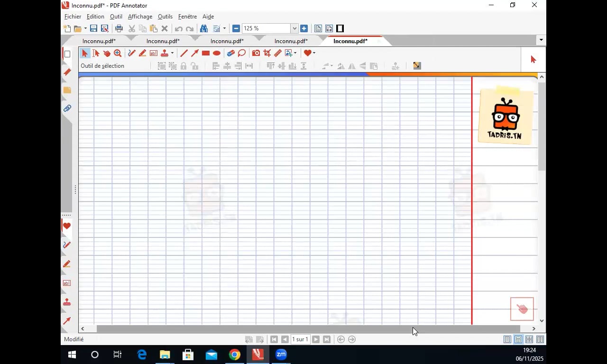Image resolution: width=607 pixels, height=364 pixels.
Task: Pick the Eraser tool
Action: (230, 53)
